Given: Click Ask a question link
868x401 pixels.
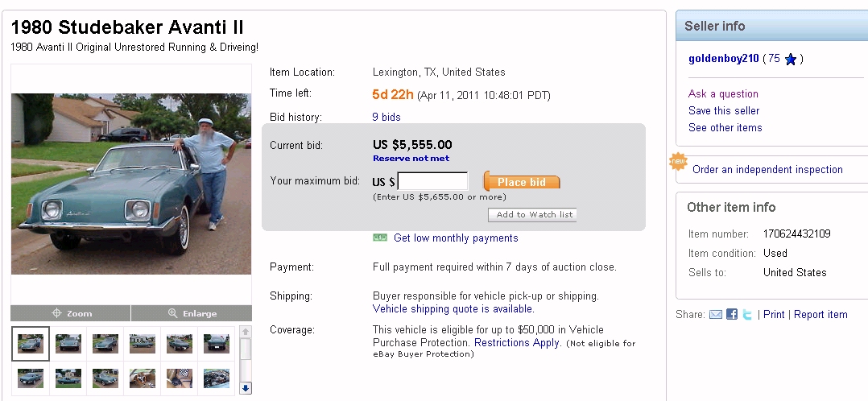Looking at the screenshot, I should [723, 94].
